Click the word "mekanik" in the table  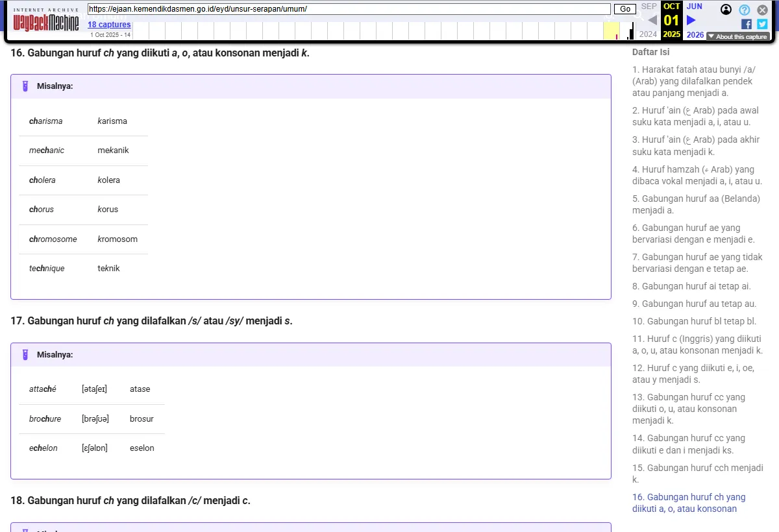(x=113, y=151)
